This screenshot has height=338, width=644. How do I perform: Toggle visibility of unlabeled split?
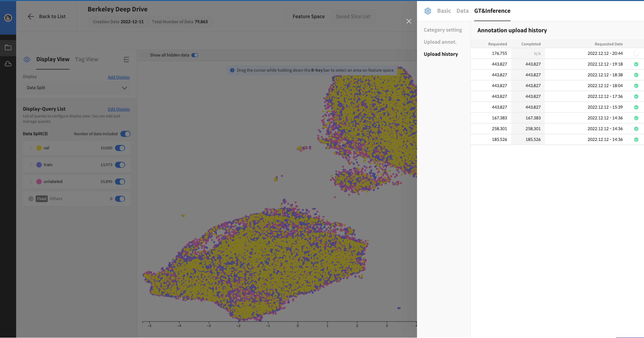coord(120,181)
